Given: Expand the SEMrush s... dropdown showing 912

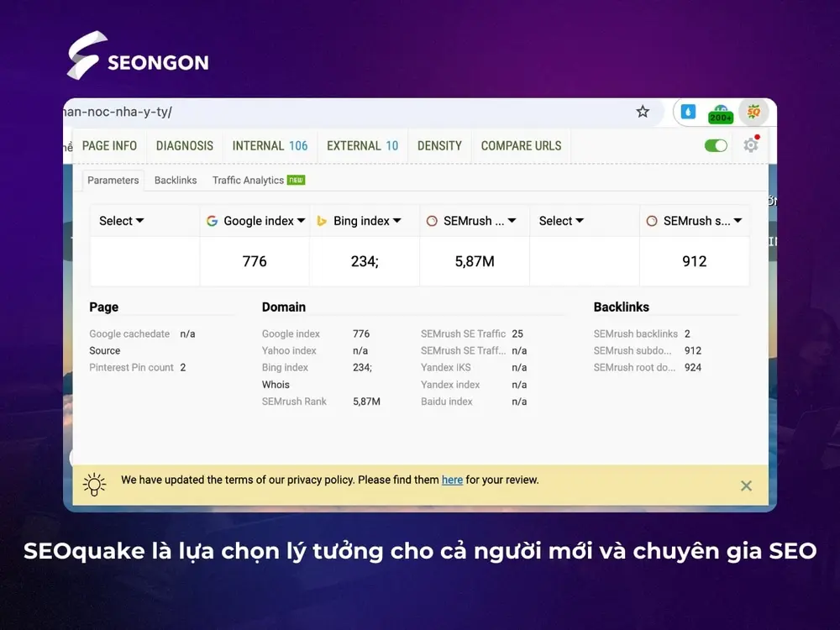Looking at the screenshot, I should click(x=695, y=221).
